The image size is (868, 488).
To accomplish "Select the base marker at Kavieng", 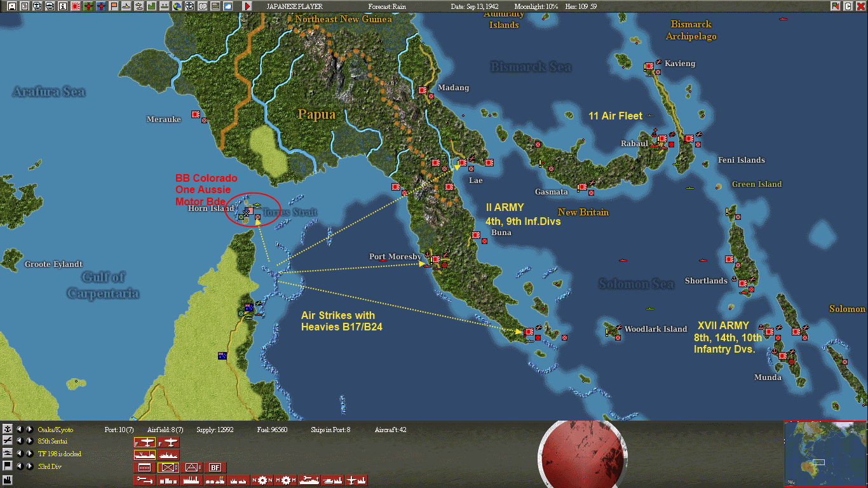I will coord(649,67).
